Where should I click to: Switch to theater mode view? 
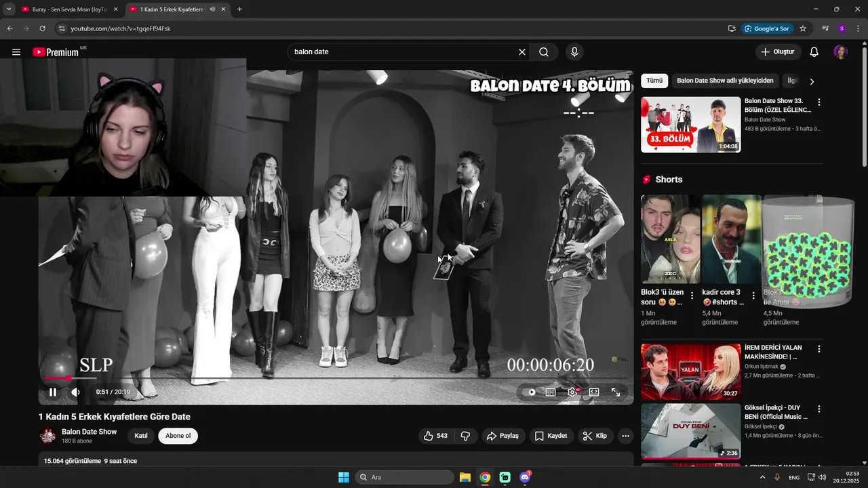pos(594,392)
